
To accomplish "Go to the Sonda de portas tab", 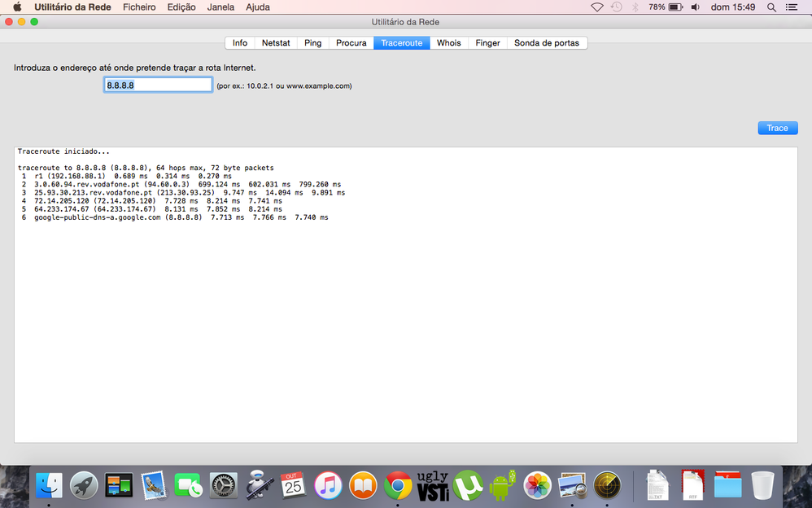I will click(x=547, y=43).
